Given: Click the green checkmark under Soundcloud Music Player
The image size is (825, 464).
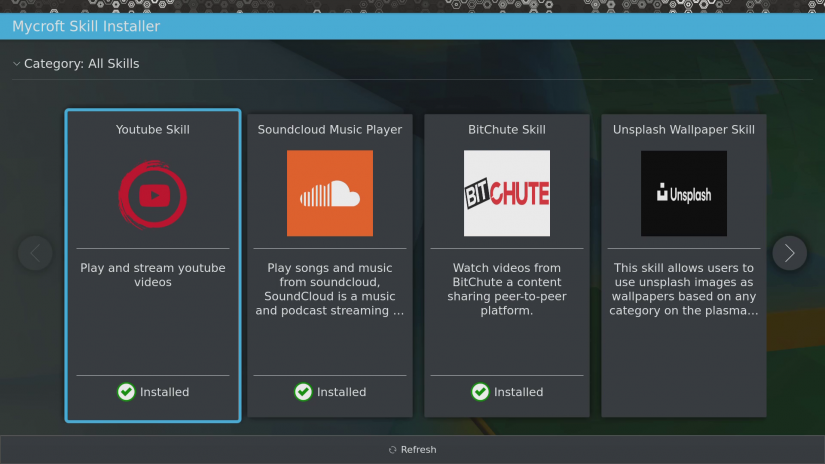Looking at the screenshot, I should 303,392.
